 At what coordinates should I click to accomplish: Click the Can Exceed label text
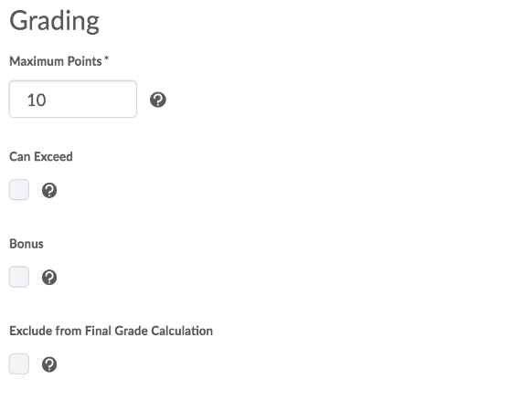click(x=41, y=157)
